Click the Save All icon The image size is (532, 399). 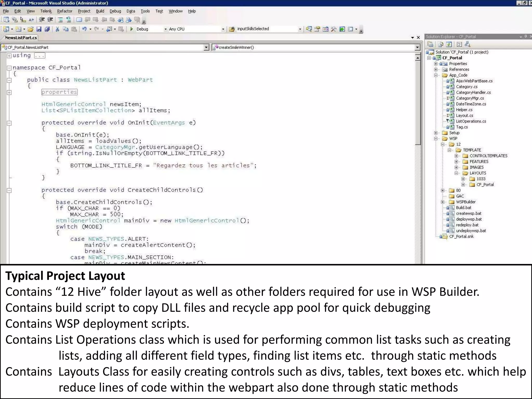tap(47, 29)
